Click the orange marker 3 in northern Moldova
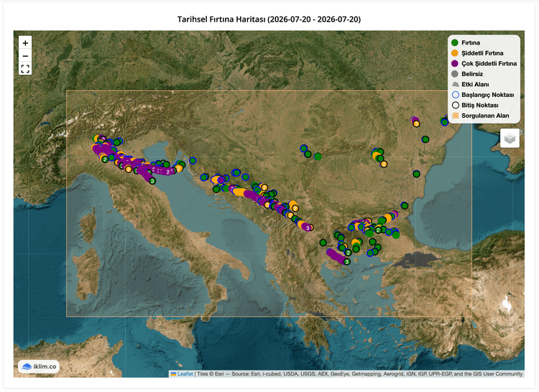The image size is (539, 392). pyautogui.click(x=416, y=123)
